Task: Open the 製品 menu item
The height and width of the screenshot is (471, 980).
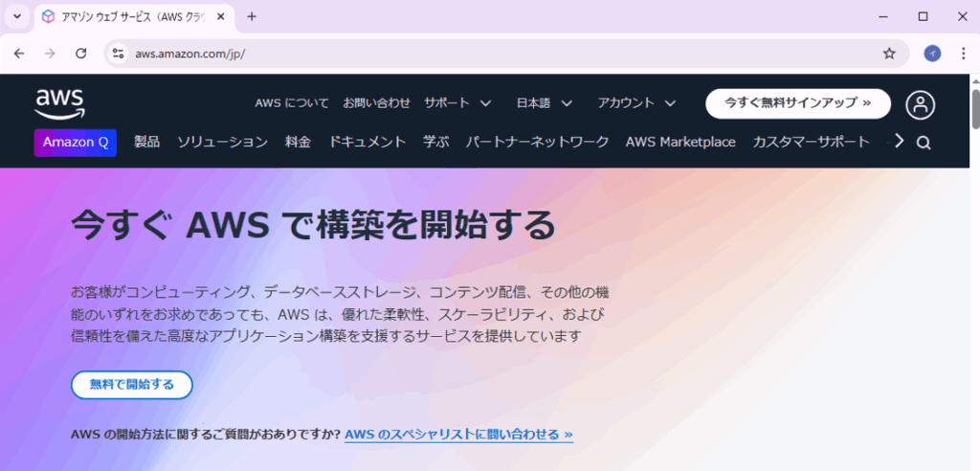Action: [x=146, y=142]
